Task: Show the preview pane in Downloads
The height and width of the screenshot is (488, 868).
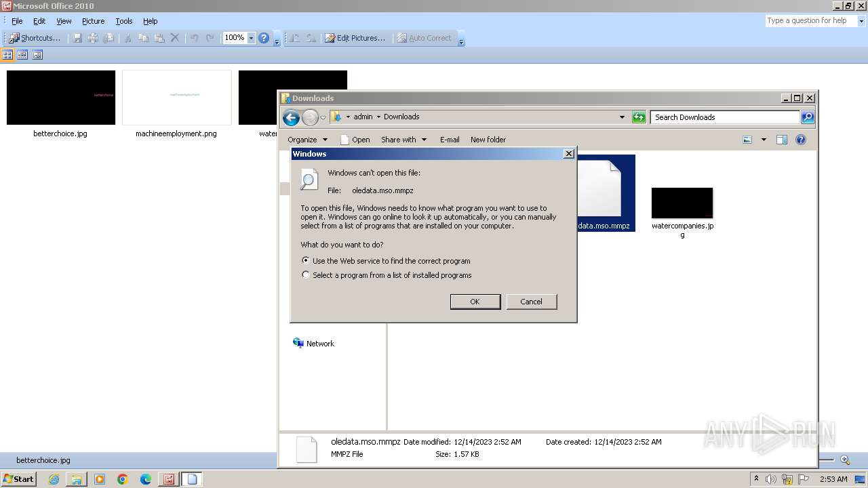Action: click(x=781, y=140)
